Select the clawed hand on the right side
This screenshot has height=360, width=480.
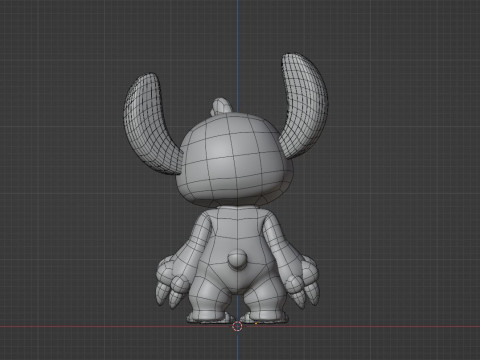click(302, 283)
